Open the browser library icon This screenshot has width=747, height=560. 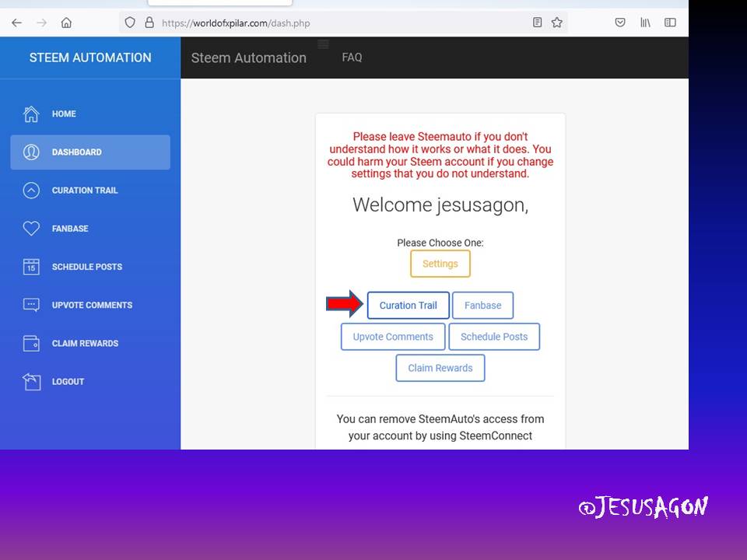tap(645, 23)
